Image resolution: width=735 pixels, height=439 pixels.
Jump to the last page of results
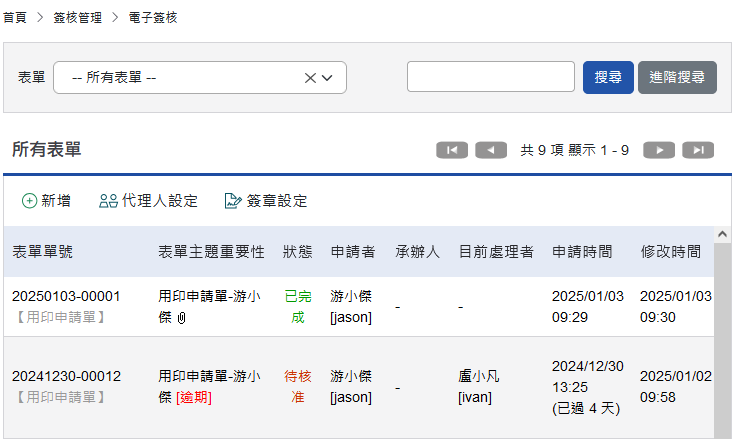click(x=698, y=150)
